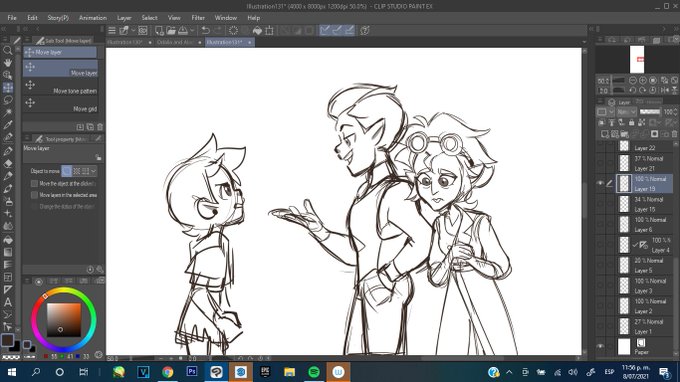Click the Clear (sunburst) icon in command bar
The image size is (680, 382).
click(233, 30)
